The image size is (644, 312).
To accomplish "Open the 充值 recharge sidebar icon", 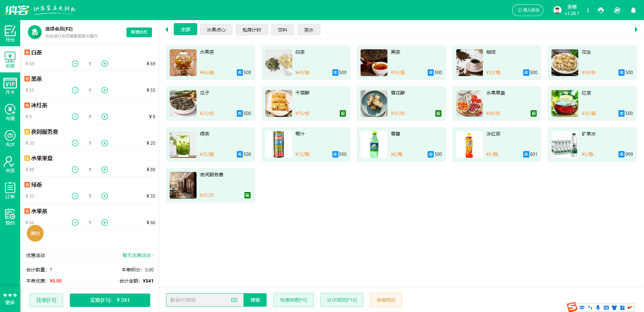I will [10, 112].
